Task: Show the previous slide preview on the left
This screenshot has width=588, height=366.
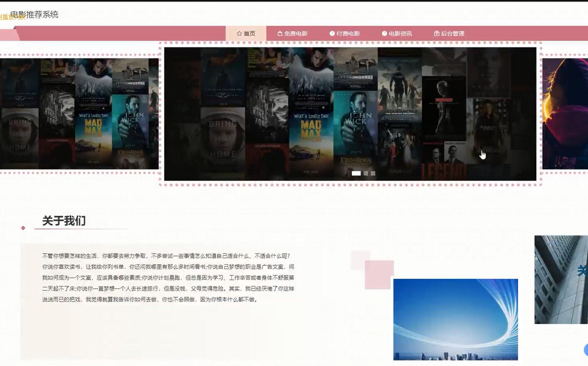Action: pos(79,113)
